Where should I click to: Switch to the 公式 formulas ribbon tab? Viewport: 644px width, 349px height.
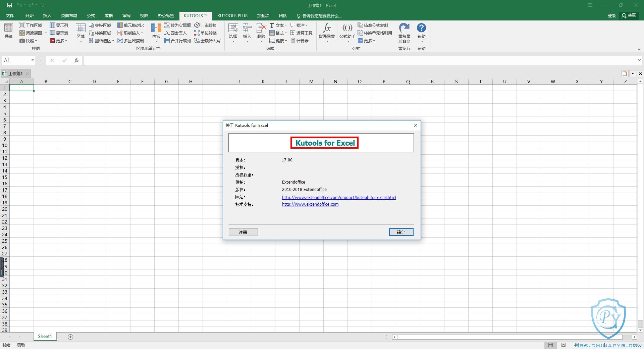tap(91, 15)
